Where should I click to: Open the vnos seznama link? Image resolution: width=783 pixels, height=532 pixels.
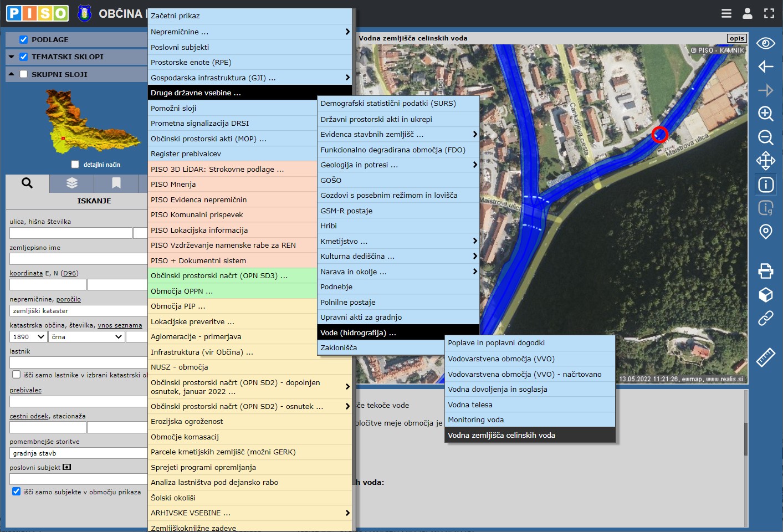[x=120, y=325]
